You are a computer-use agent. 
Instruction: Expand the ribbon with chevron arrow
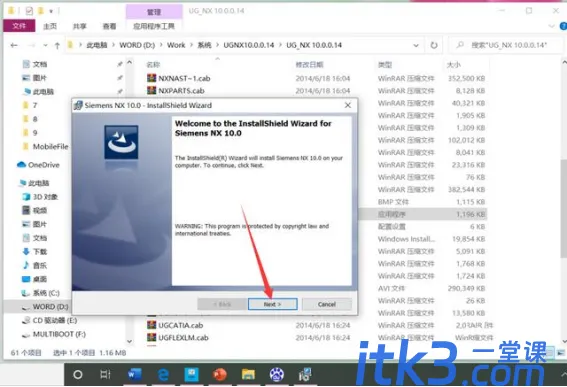pos(551,26)
